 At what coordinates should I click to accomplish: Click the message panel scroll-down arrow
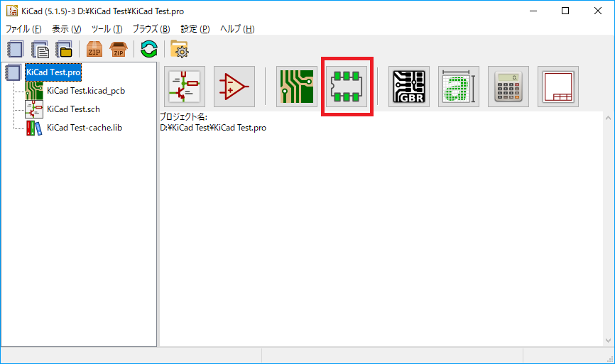(x=608, y=341)
